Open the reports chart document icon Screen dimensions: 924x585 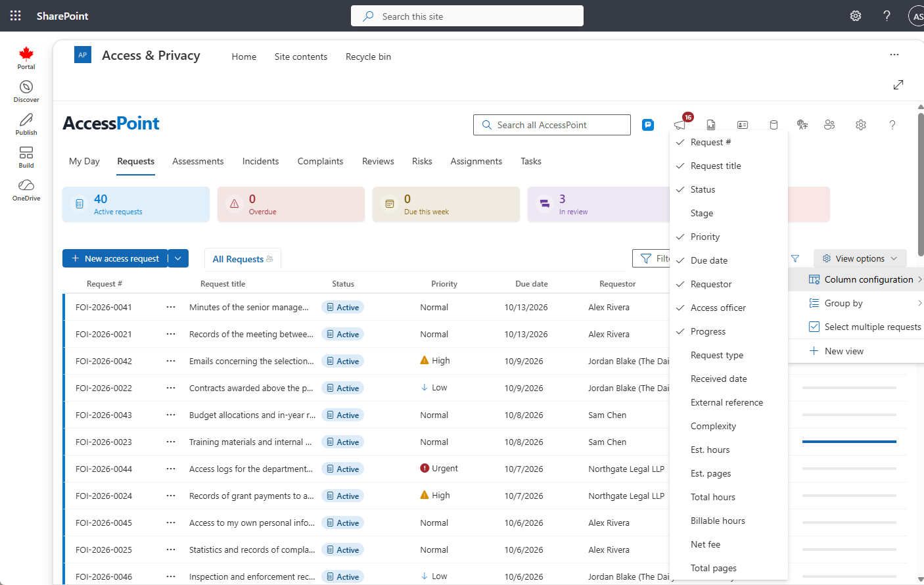tap(711, 125)
